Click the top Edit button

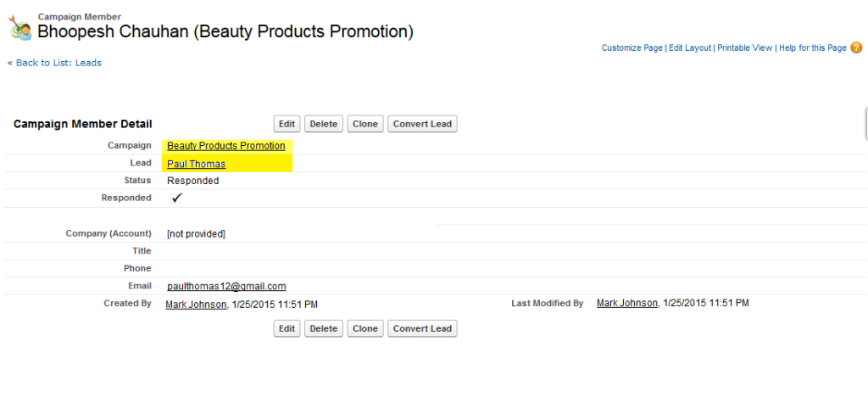pyautogui.click(x=287, y=124)
